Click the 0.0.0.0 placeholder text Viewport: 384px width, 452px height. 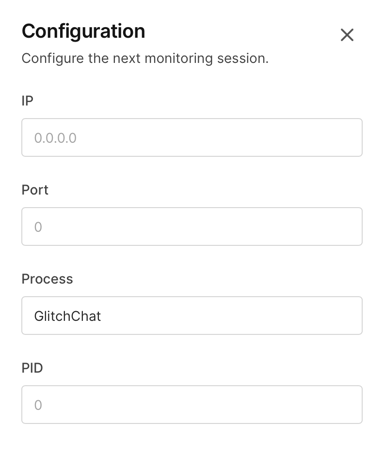[x=55, y=138]
